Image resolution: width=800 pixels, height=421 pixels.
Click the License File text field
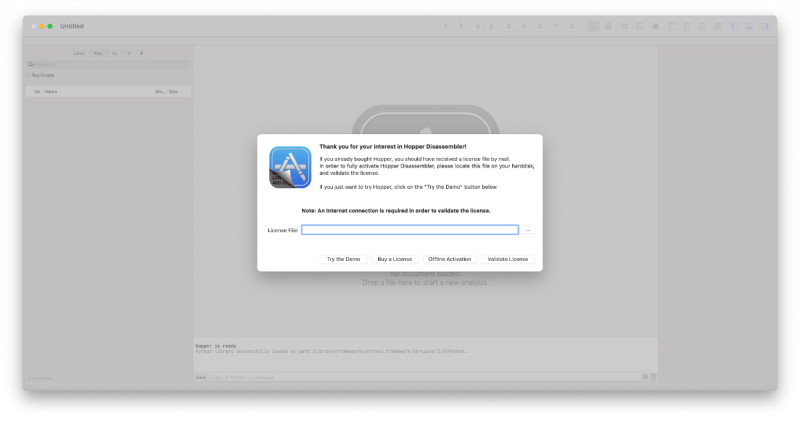(x=410, y=230)
